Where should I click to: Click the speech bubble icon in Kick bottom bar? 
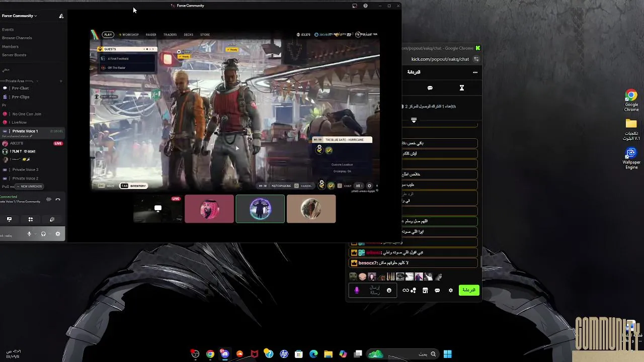point(437,290)
